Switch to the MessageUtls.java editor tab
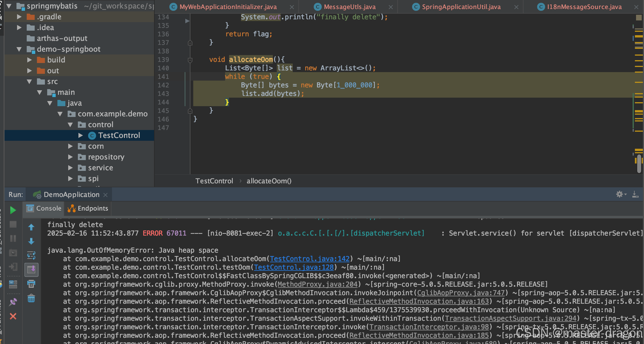This screenshot has width=644, height=344. pyautogui.click(x=349, y=7)
